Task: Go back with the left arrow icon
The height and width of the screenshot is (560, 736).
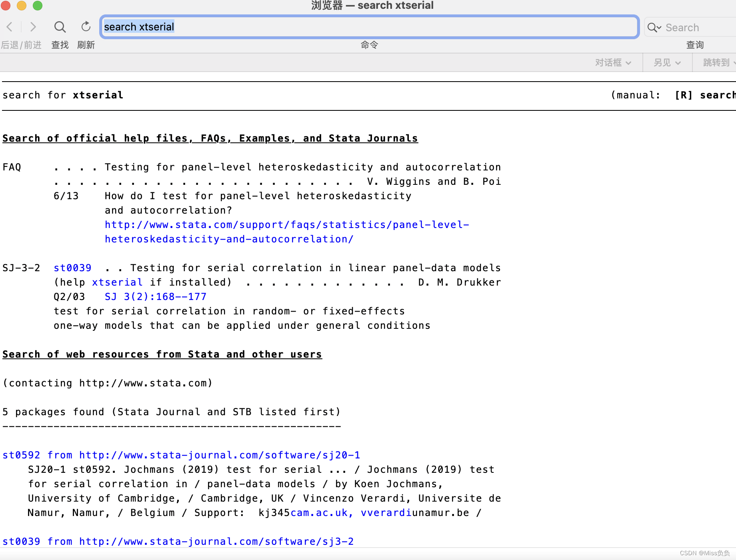Action: click(x=10, y=27)
